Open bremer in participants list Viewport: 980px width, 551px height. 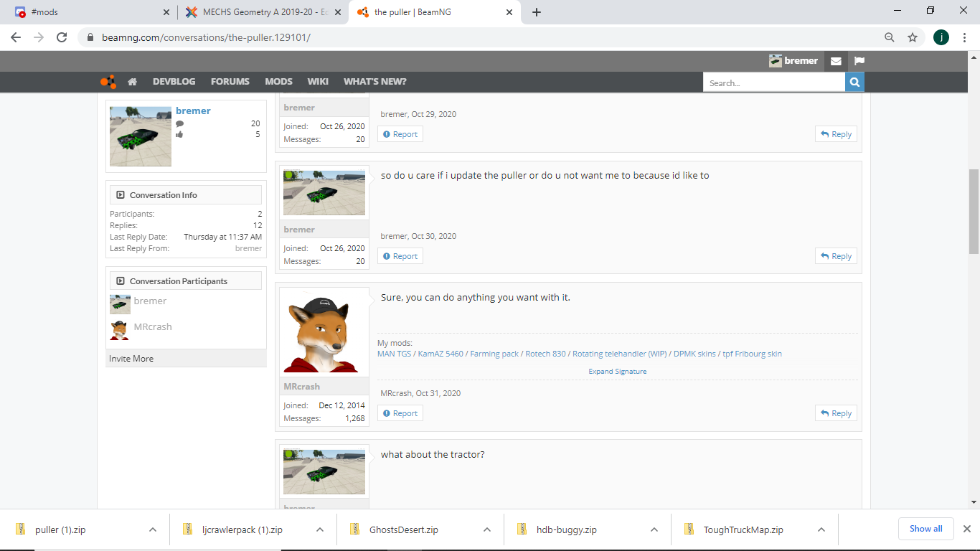[150, 301]
